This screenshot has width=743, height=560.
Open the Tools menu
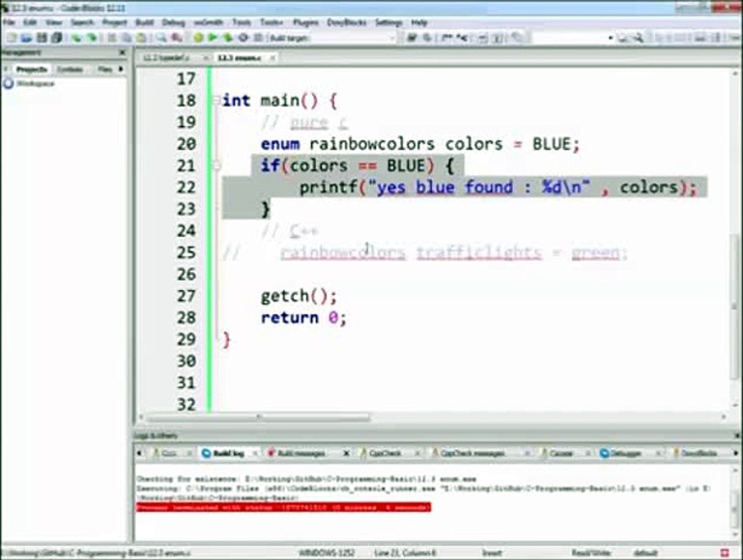coord(241,23)
